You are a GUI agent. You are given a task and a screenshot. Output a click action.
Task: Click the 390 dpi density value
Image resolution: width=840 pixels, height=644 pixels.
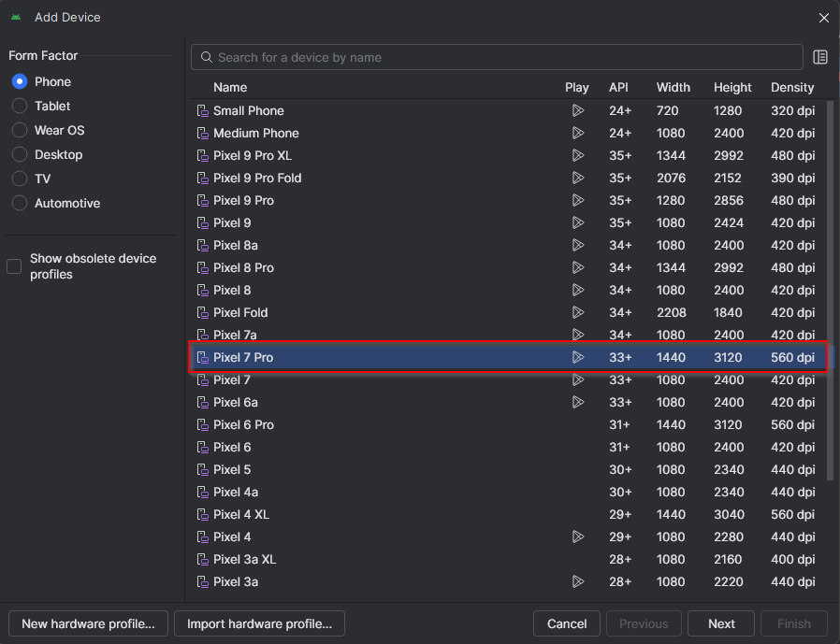pos(793,179)
